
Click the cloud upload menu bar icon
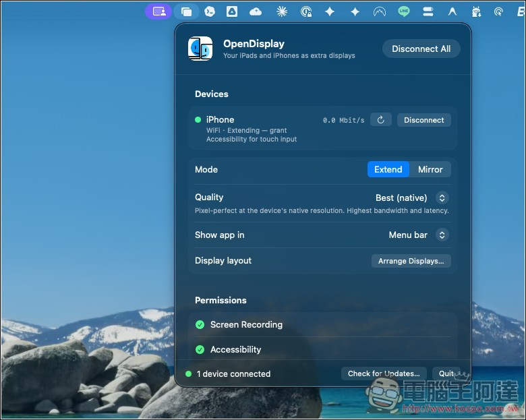click(x=256, y=12)
